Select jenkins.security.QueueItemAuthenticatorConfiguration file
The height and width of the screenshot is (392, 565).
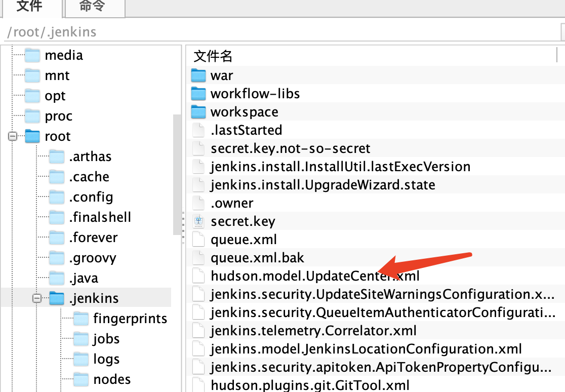coord(383,312)
